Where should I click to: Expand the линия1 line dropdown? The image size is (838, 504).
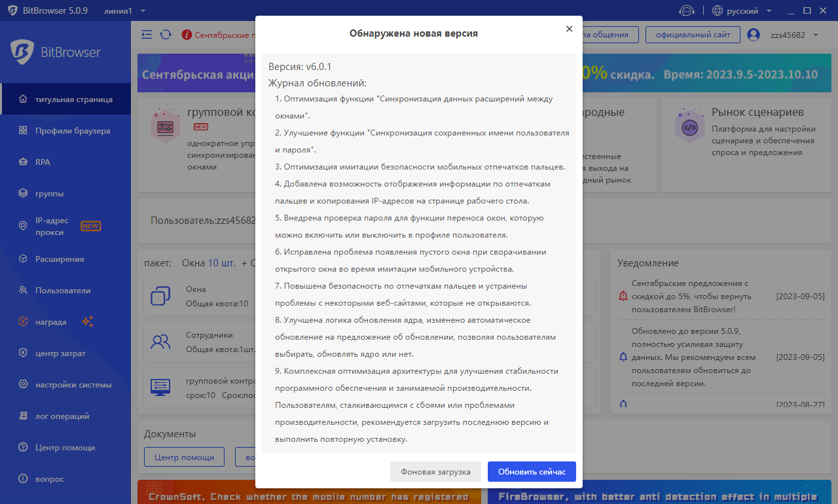pos(125,10)
